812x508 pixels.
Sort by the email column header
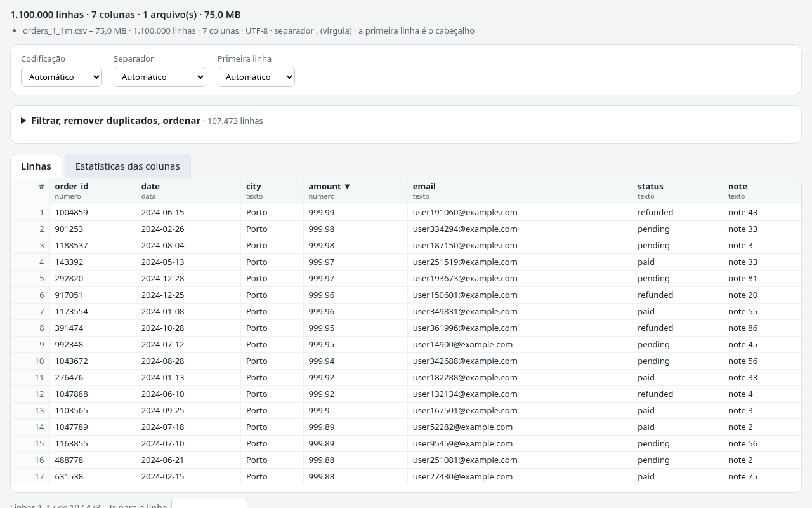520,191
